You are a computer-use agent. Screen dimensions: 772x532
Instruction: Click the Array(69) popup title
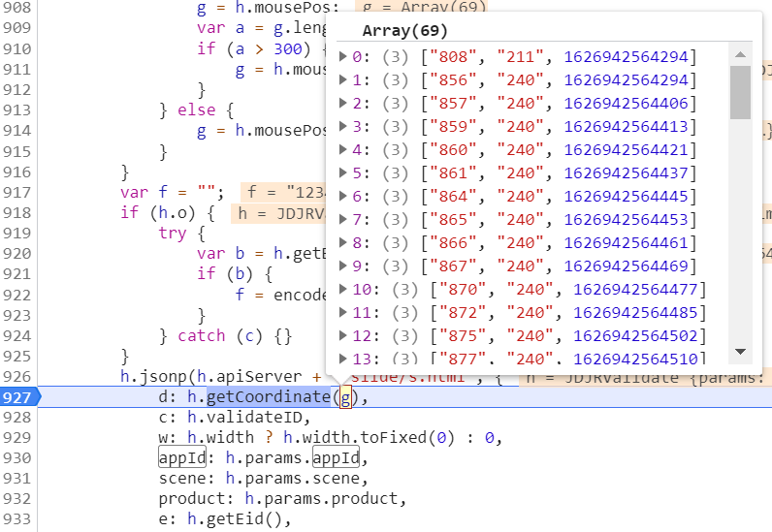click(404, 30)
